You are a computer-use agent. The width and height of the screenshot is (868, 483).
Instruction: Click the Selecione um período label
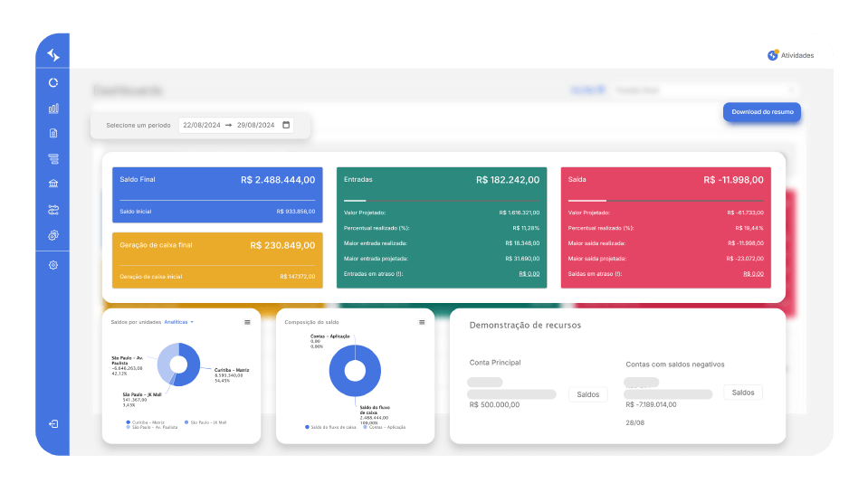pyautogui.click(x=138, y=126)
